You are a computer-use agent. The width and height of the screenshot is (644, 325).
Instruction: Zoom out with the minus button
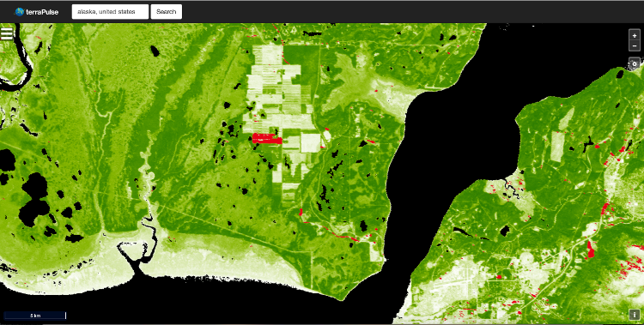[635, 45]
